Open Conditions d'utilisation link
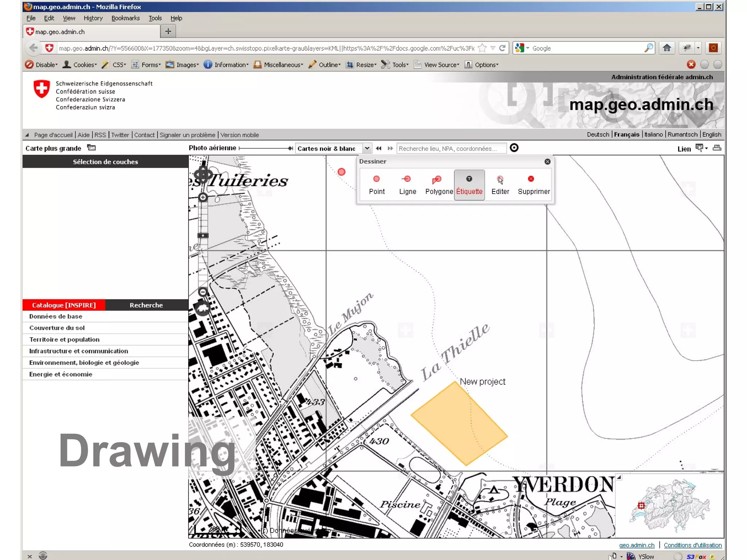The width and height of the screenshot is (747, 560). coord(692,545)
